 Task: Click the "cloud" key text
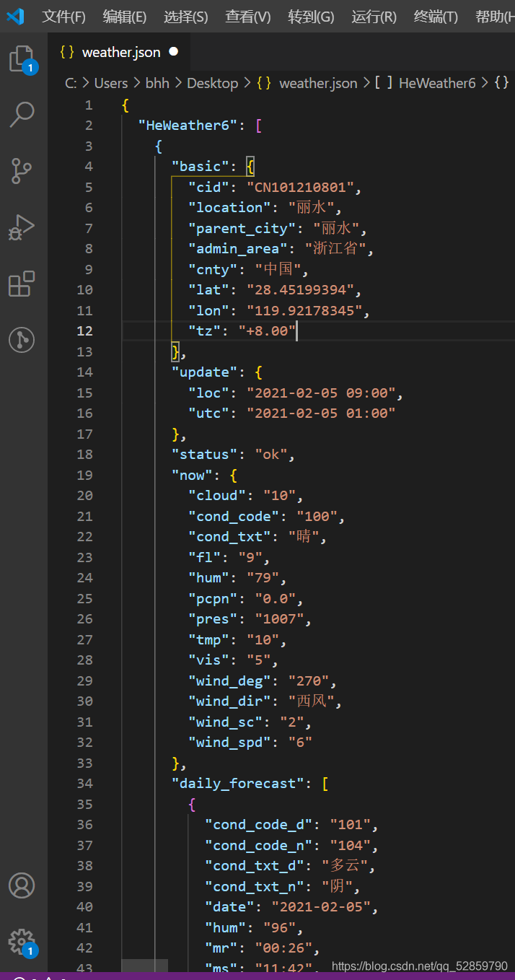point(217,496)
